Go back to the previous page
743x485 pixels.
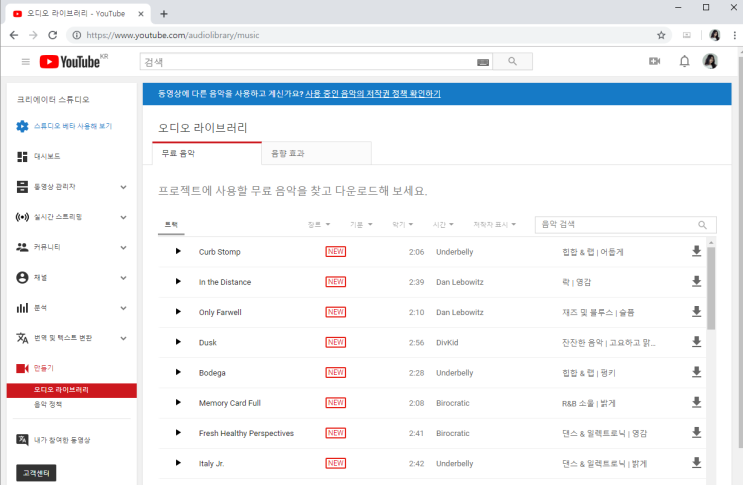pyautogui.click(x=14, y=35)
